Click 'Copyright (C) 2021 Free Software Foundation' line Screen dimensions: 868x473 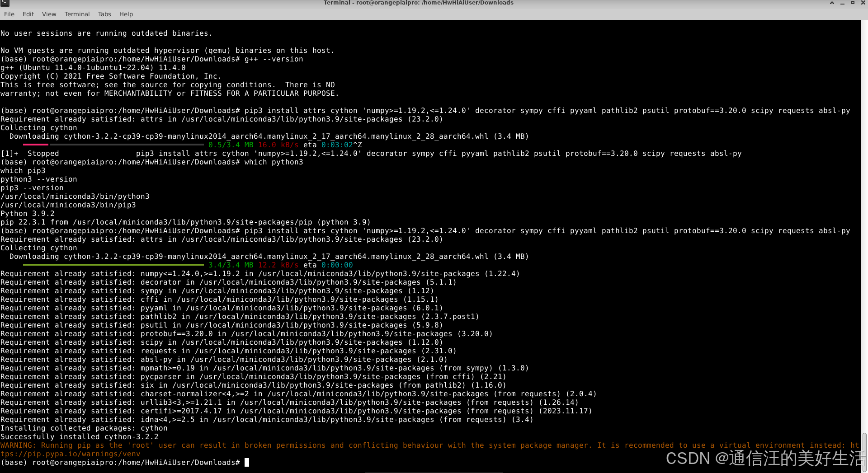[111, 76]
